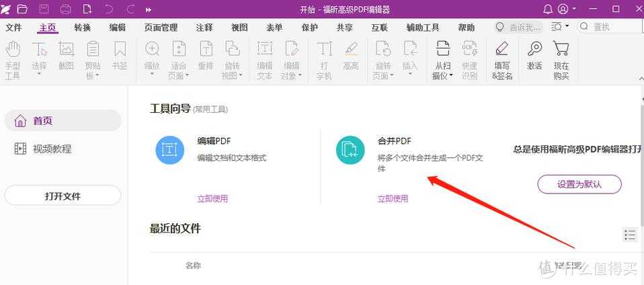Click the 设置为默认 button
The height and width of the screenshot is (285, 644).
[579, 184]
